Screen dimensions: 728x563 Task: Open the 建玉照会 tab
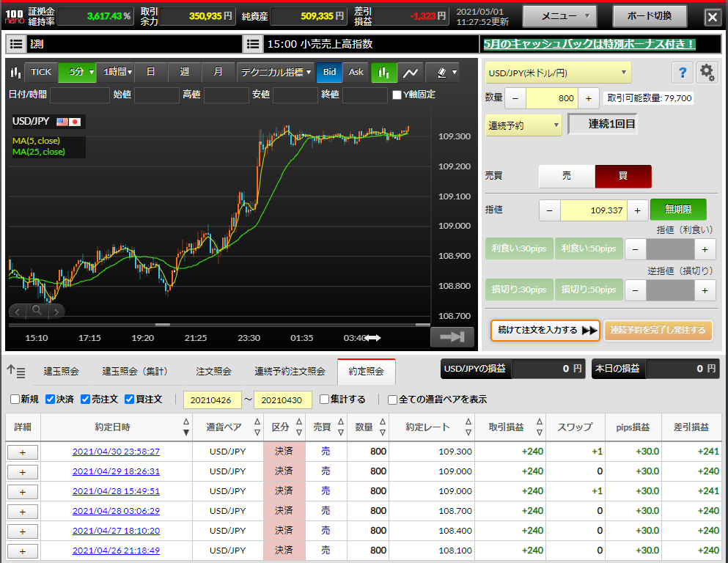[x=61, y=372]
